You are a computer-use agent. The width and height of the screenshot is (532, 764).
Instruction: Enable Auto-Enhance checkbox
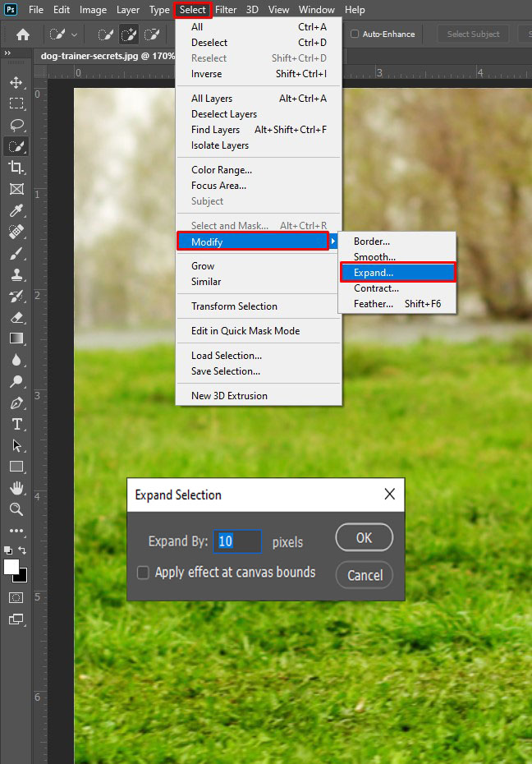[355, 35]
